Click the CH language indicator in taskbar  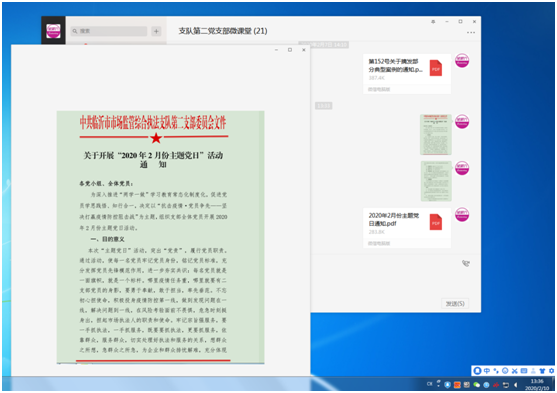point(429,384)
